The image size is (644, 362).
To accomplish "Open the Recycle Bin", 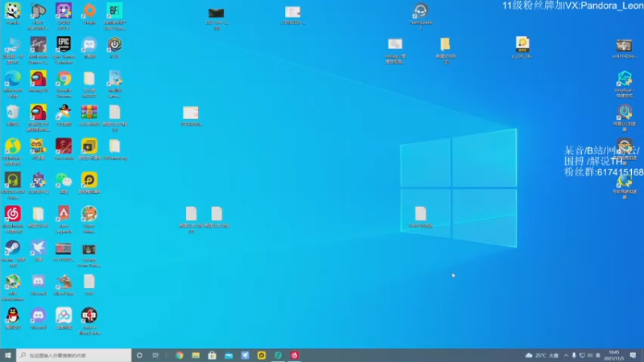I will [13, 113].
